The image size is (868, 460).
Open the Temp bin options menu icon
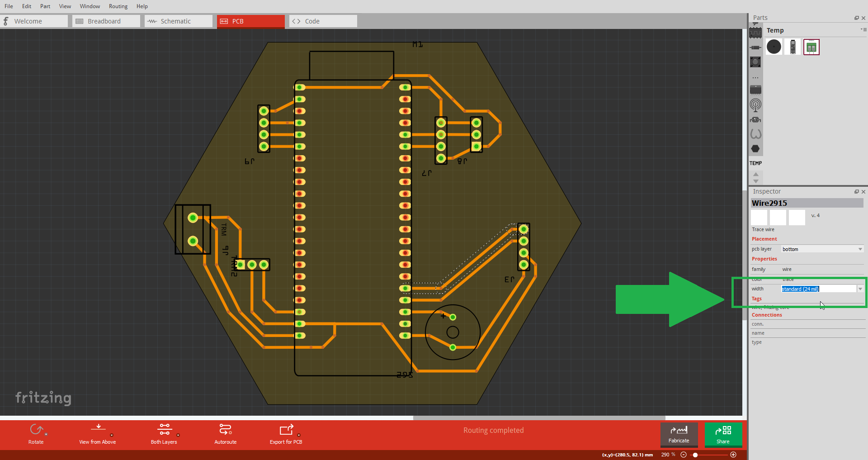click(x=863, y=29)
